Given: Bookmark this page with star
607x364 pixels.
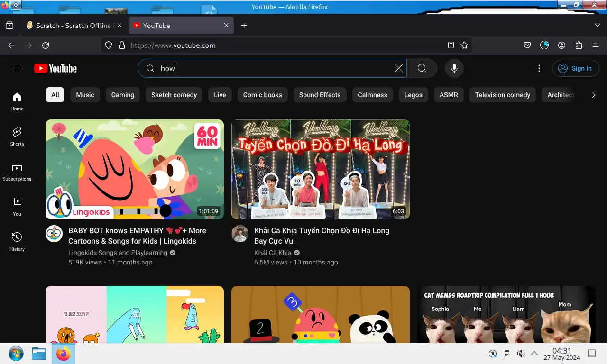Looking at the screenshot, I should [464, 45].
